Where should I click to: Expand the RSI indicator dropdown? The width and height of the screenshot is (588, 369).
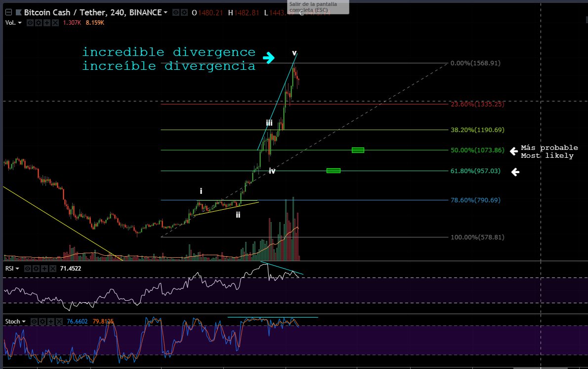[17, 269]
